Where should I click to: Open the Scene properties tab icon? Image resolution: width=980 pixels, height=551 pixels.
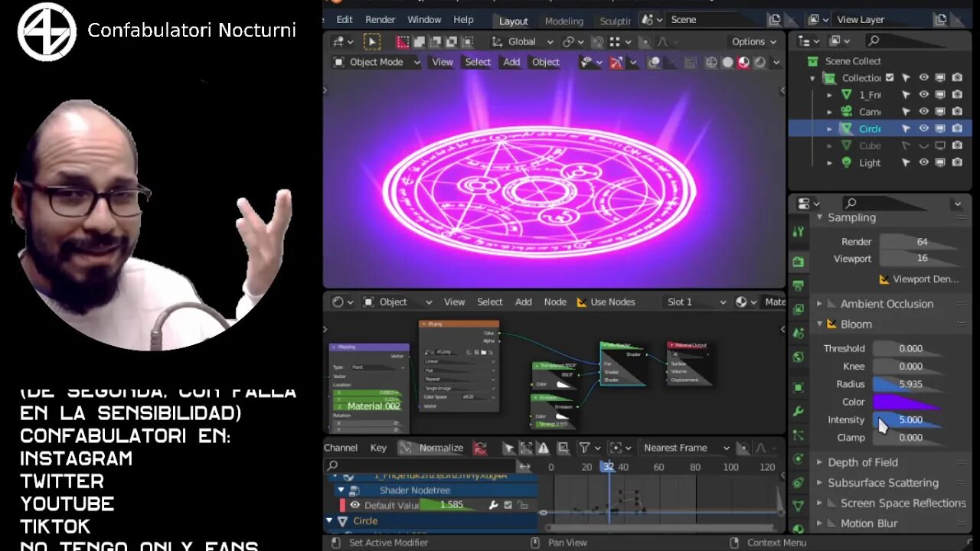[x=798, y=333]
